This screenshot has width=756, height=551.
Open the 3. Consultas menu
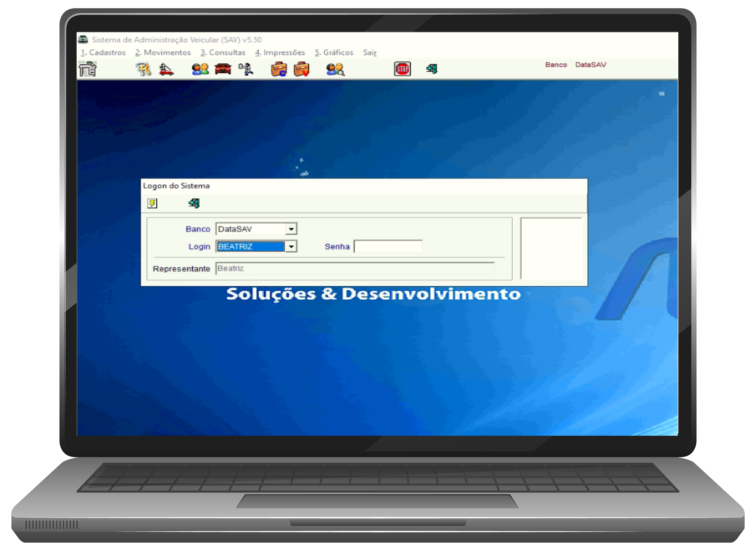tap(223, 53)
